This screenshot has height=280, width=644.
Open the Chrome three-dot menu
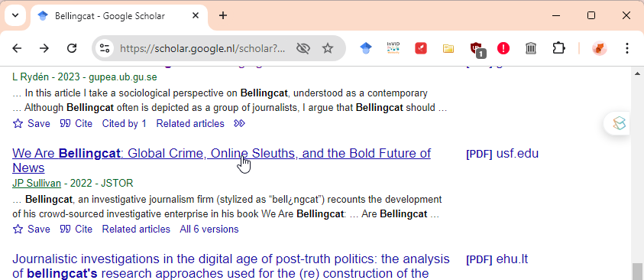point(626,48)
